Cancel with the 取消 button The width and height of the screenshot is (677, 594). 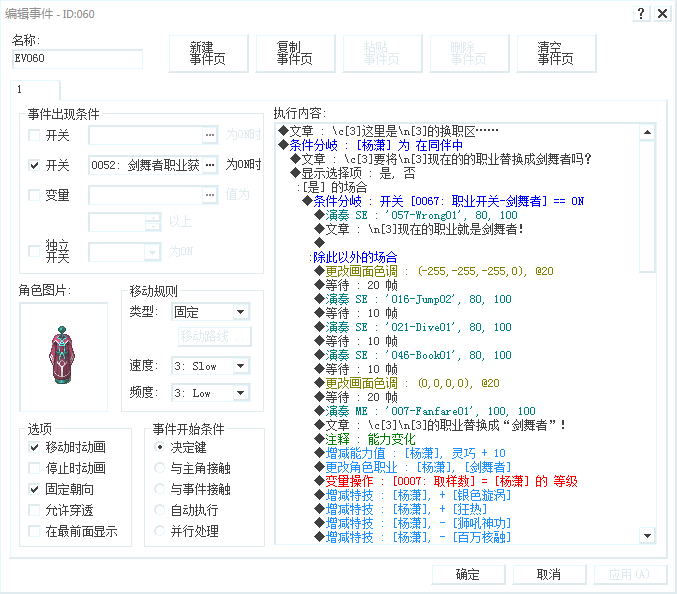549,575
